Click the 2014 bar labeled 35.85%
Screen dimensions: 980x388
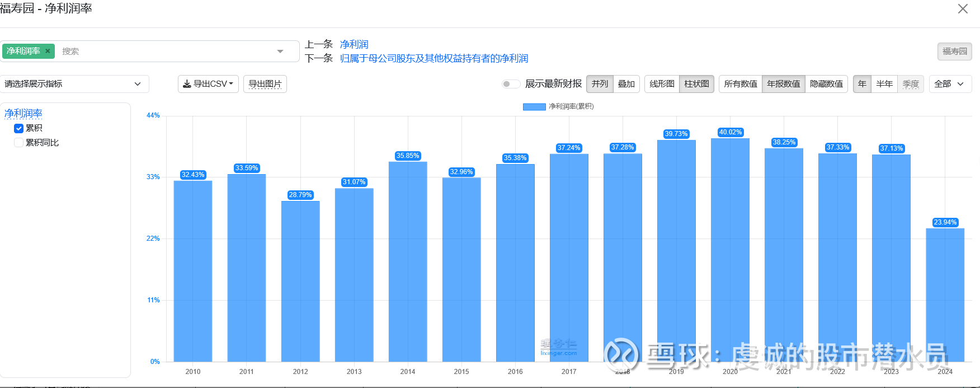pyautogui.click(x=408, y=261)
